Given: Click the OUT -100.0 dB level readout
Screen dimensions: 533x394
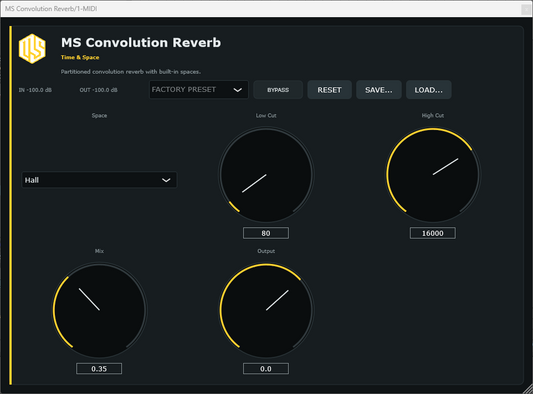Looking at the screenshot, I should (x=99, y=90).
